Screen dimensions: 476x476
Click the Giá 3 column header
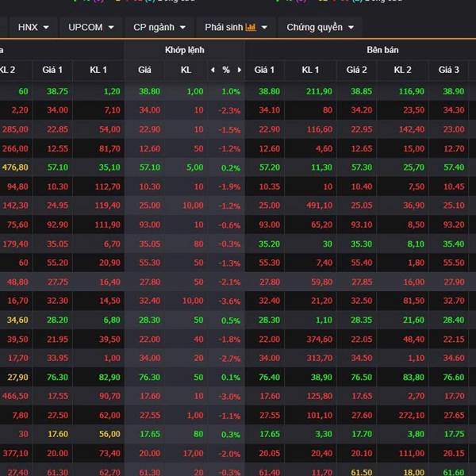[448, 70]
